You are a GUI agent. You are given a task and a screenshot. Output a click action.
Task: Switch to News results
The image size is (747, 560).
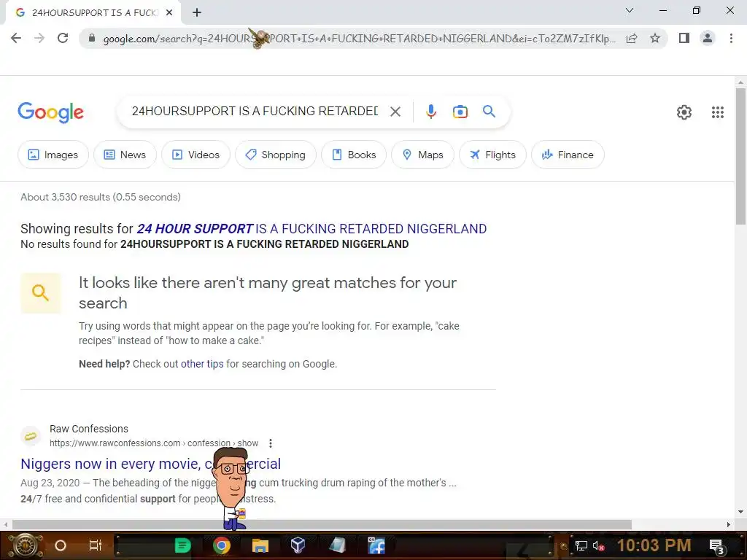125,155
